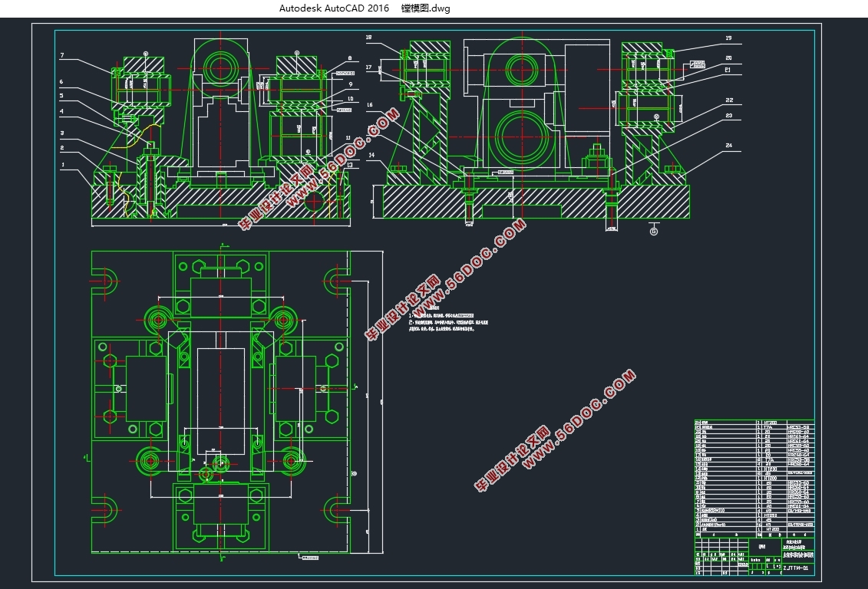The image size is (868, 589).
Task: Click the ZJTTM-01 drawing number in title block
Action: (796, 568)
